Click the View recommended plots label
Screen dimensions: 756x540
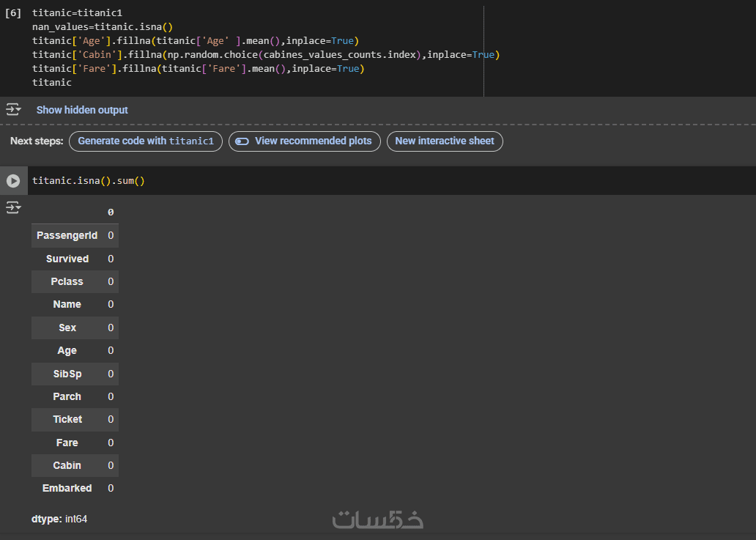click(x=313, y=141)
